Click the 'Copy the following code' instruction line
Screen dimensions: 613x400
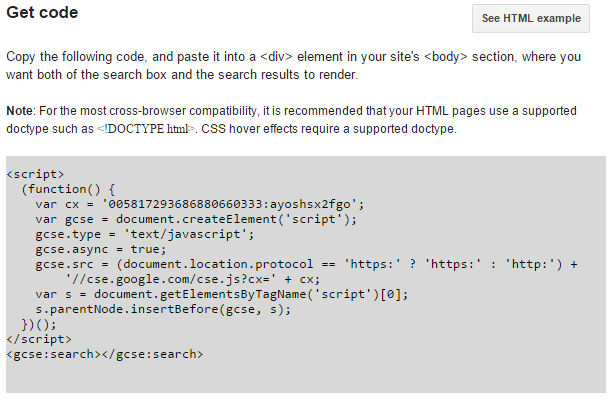(x=294, y=57)
